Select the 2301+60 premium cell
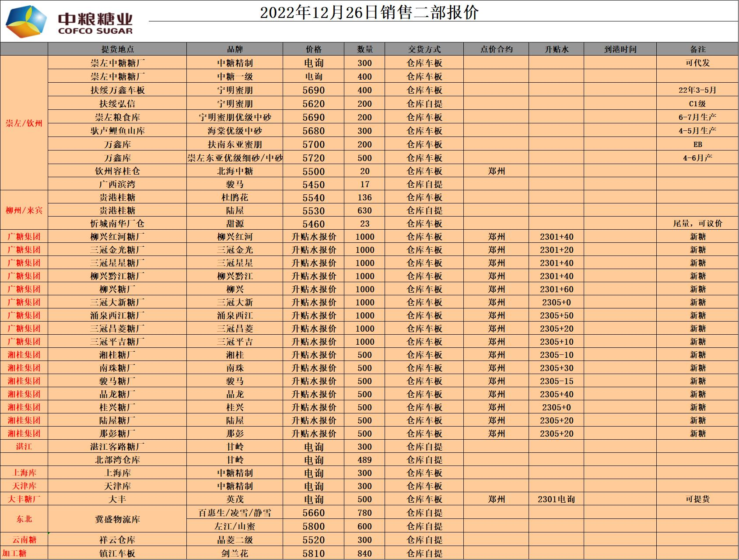This screenshot has width=739, height=560. pyautogui.click(x=556, y=289)
